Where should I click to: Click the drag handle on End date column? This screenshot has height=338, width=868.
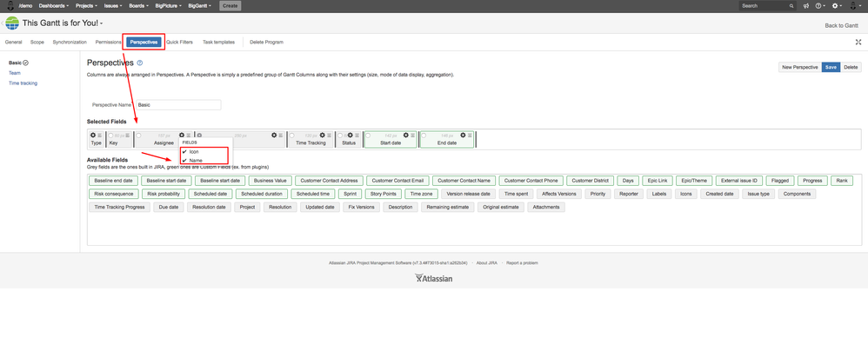470,135
